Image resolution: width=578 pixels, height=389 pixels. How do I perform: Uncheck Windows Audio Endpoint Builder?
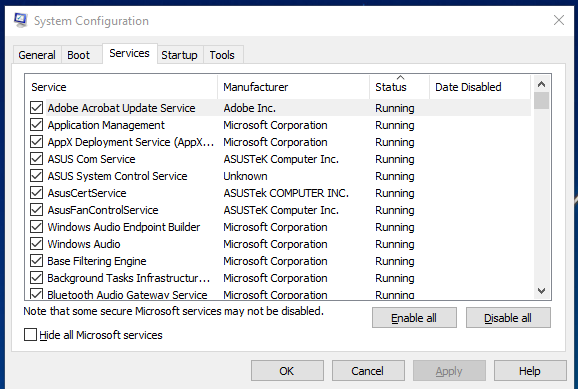tap(36, 227)
